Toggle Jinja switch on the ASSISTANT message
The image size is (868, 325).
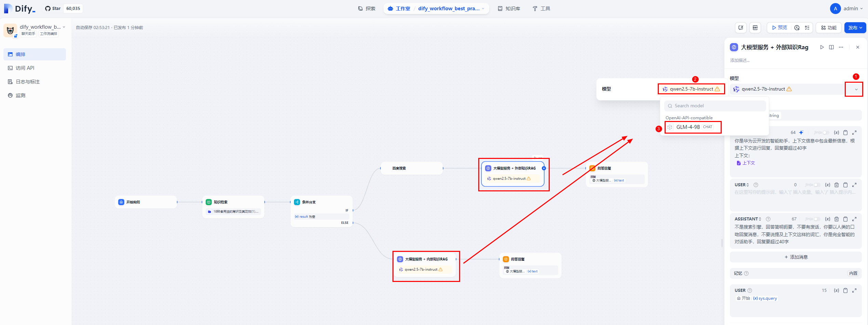[x=816, y=219]
